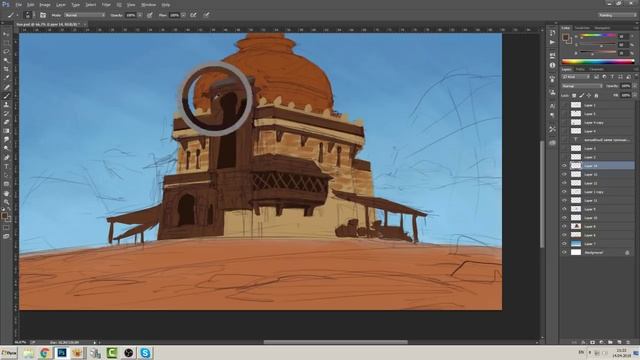Screen dimensions: 640x360
Task: Create a new layer from the Layers panel
Action: [620, 342]
